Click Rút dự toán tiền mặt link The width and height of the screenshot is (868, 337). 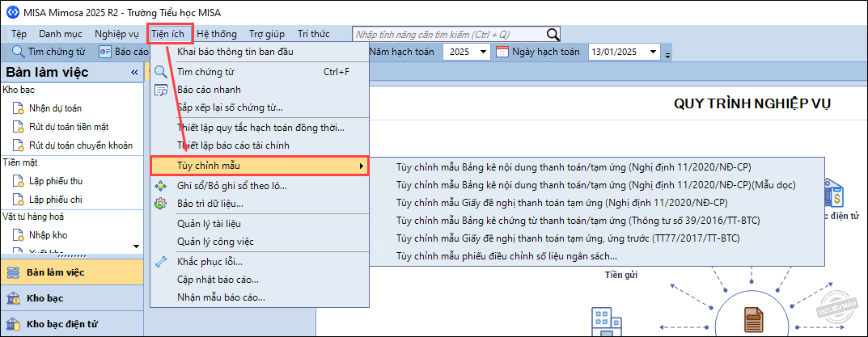pos(69,127)
